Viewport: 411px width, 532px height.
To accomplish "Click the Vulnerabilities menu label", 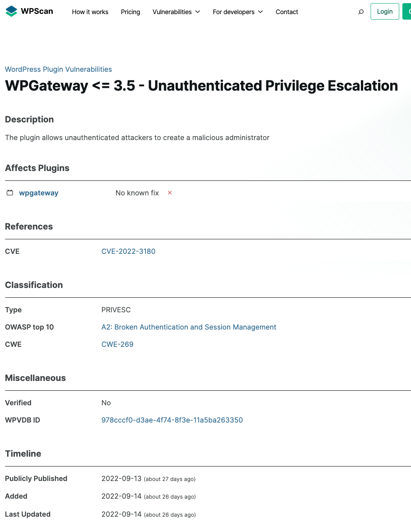I will (172, 12).
